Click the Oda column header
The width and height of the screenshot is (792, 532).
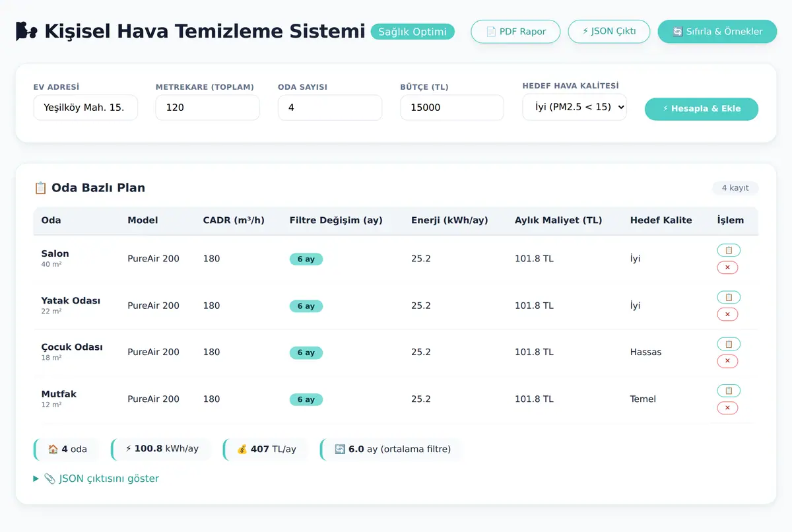(x=51, y=220)
